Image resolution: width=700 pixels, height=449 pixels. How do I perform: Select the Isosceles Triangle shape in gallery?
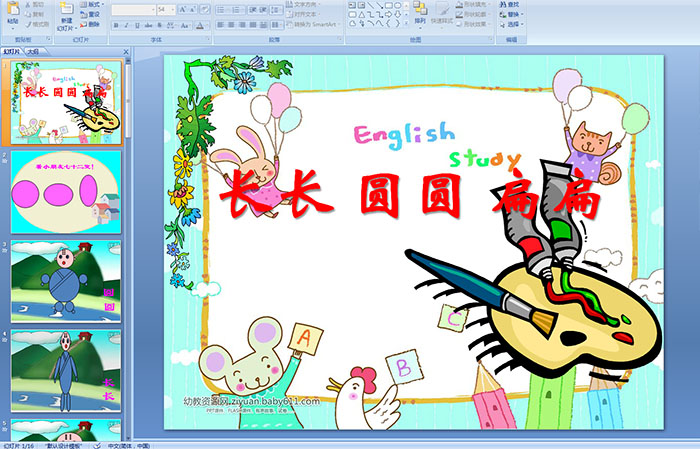tap(362, 15)
